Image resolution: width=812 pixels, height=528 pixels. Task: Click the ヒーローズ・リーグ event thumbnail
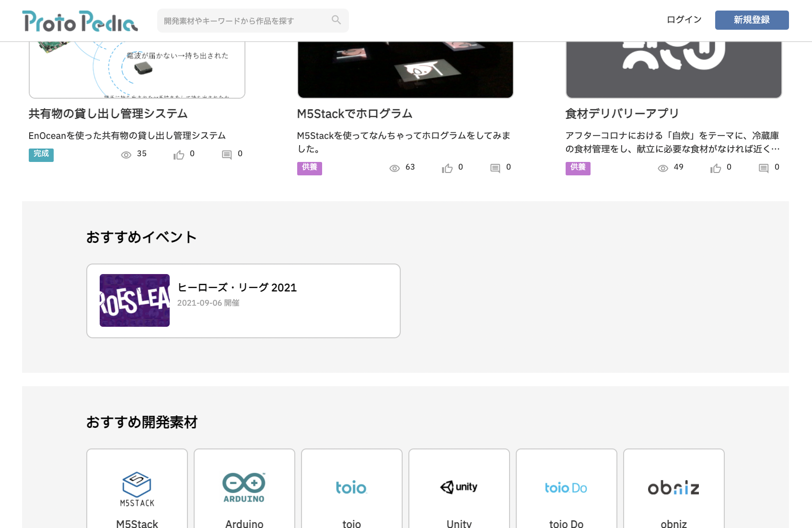click(135, 300)
